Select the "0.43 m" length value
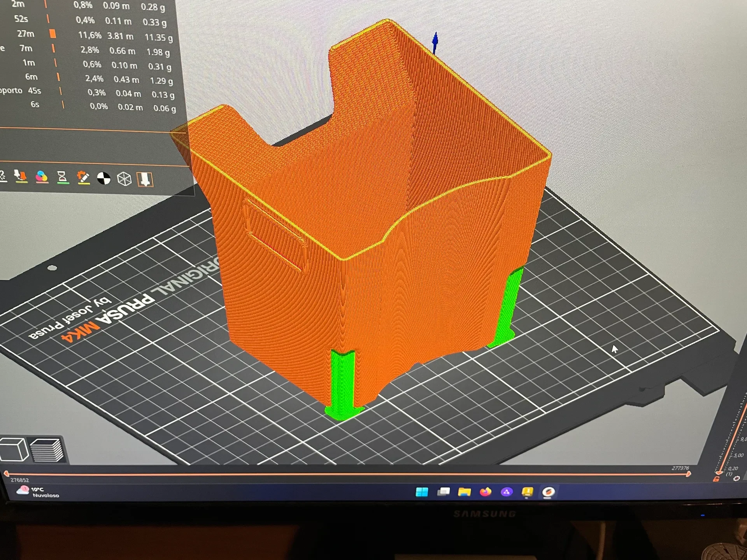 click(126, 79)
